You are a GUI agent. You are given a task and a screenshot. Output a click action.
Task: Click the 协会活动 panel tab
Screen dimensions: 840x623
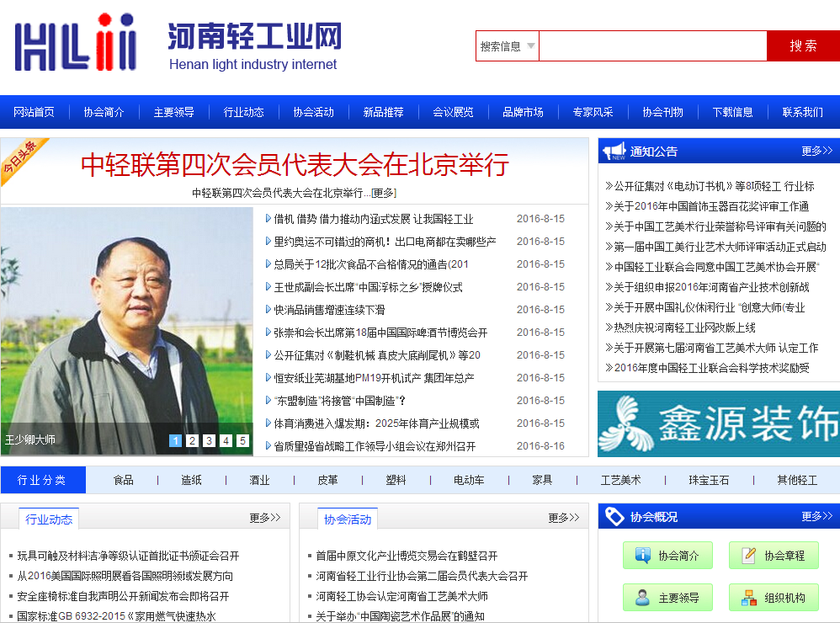point(348,519)
